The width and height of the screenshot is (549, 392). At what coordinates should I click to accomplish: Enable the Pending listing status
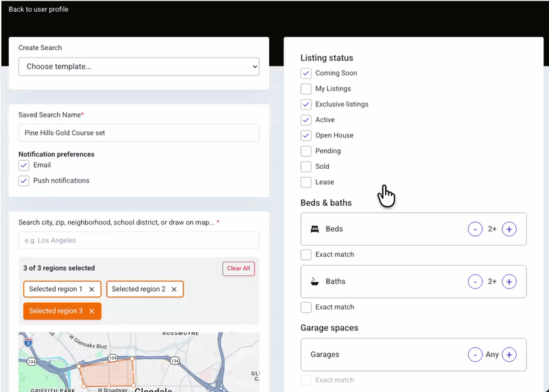coord(306,151)
